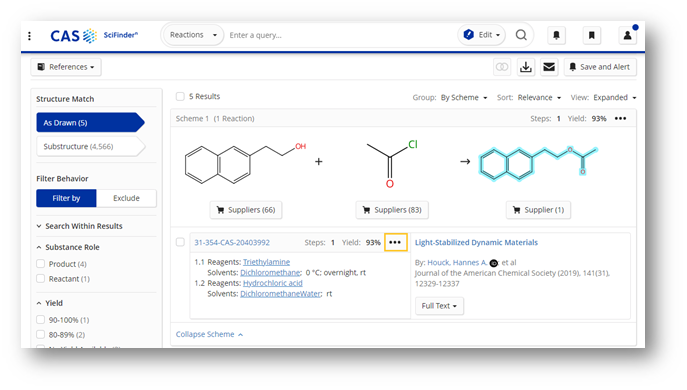Click the download results icon
The height and width of the screenshot is (390, 687).
[526, 67]
